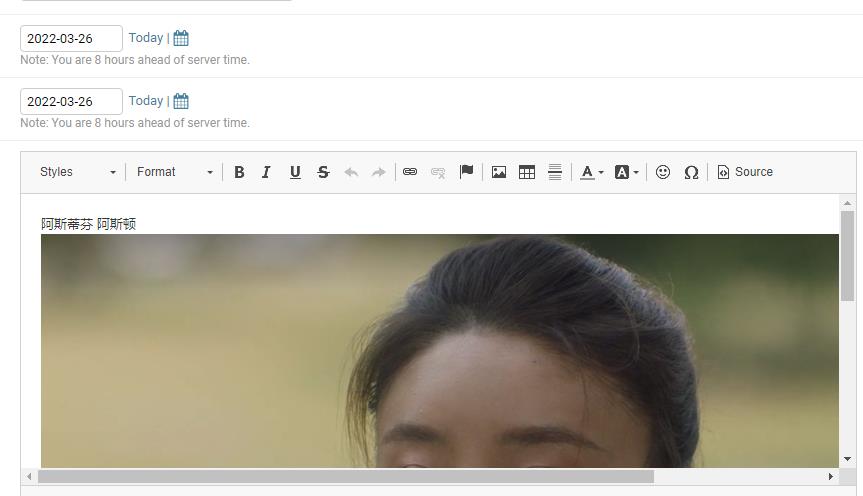Insert a table into the editor
Screen dimensions: 863x496
click(527, 172)
